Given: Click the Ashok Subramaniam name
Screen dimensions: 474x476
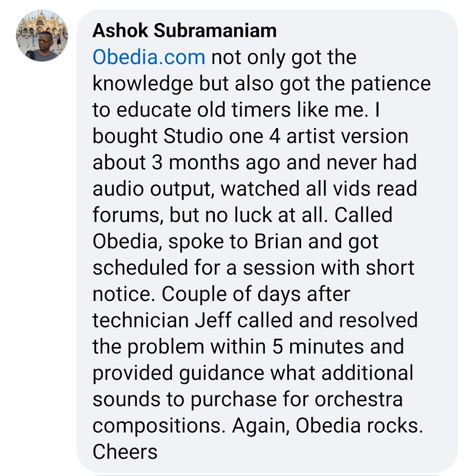Looking at the screenshot, I should click(184, 31).
